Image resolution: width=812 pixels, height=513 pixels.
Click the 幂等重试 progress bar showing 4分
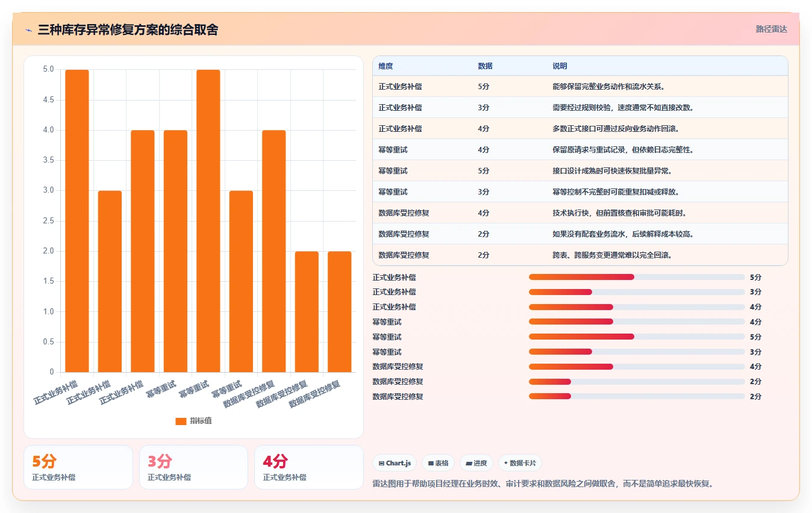coord(637,322)
